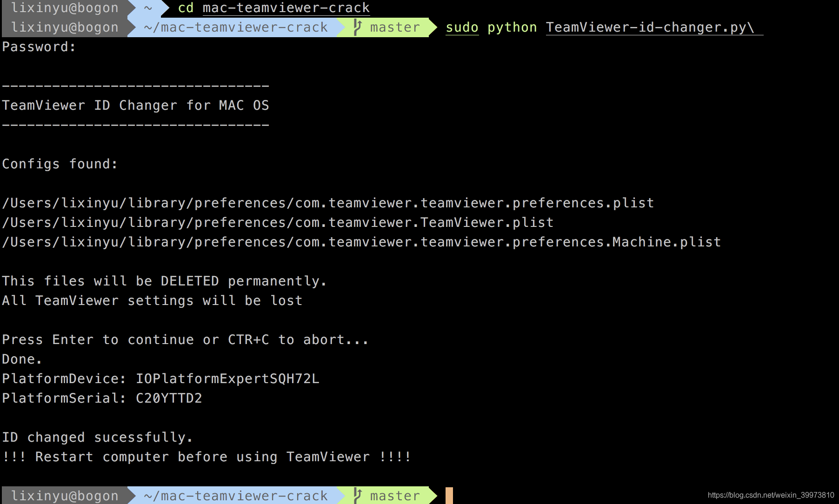Click 'Press Enter to continue or CTR+C' line
The image size is (839, 504).
185,340
